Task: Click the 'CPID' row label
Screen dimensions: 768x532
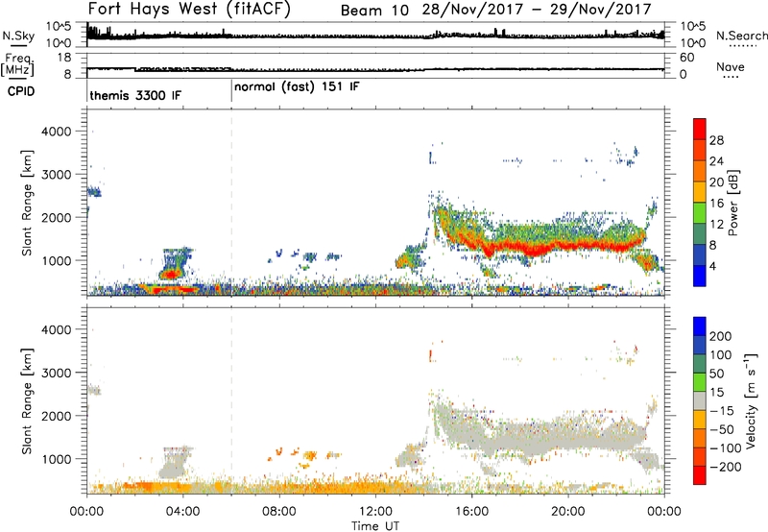Action: (21, 91)
